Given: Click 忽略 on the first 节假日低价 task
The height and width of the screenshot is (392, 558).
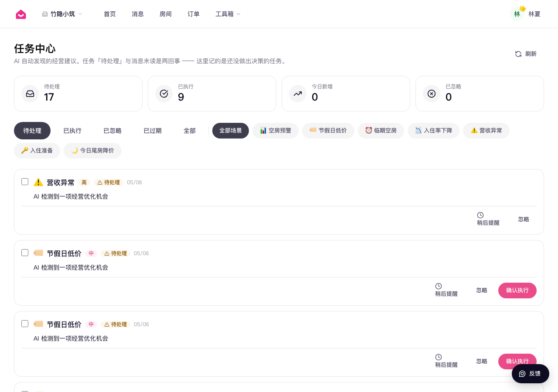Looking at the screenshot, I should point(482,291).
